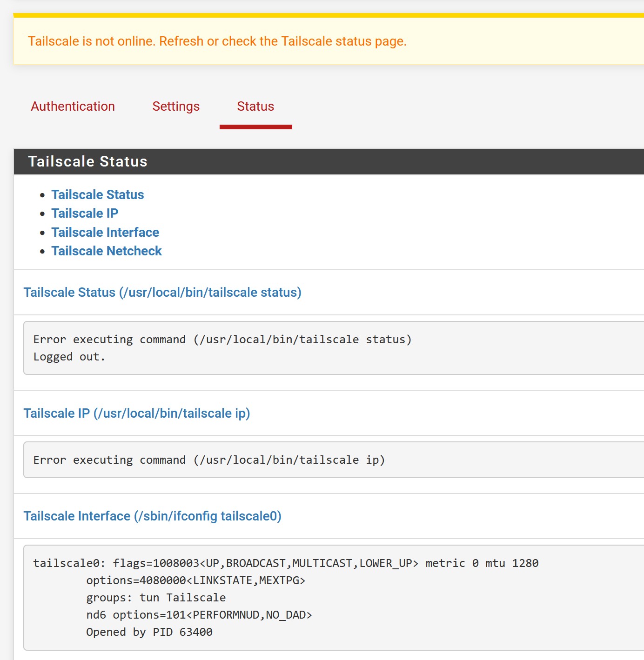
Task: Click 'Tailscale Interface (/sbin/ifconfig tailscale0)' heading
Action: coord(153,516)
